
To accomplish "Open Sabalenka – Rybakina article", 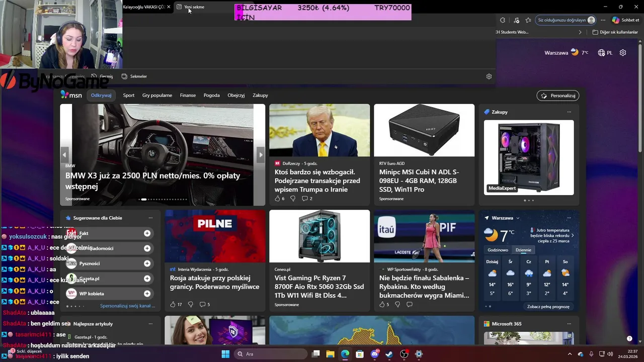I will 424,287.
